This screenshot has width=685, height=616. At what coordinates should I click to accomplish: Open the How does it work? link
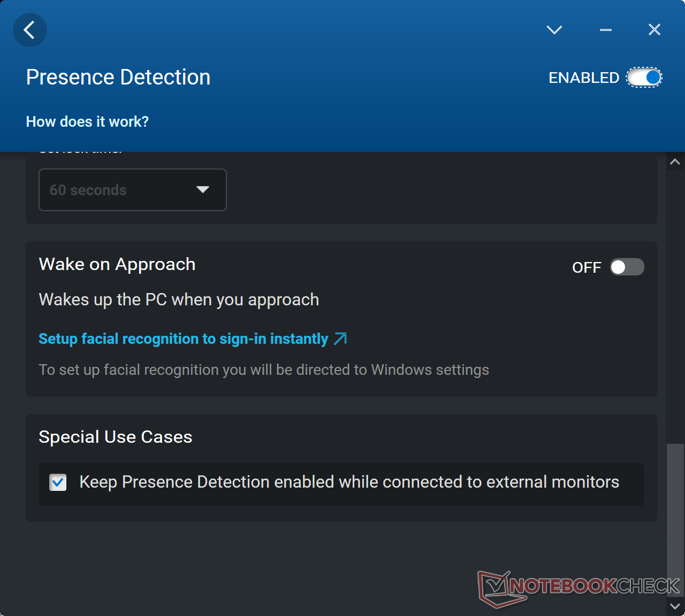(88, 122)
